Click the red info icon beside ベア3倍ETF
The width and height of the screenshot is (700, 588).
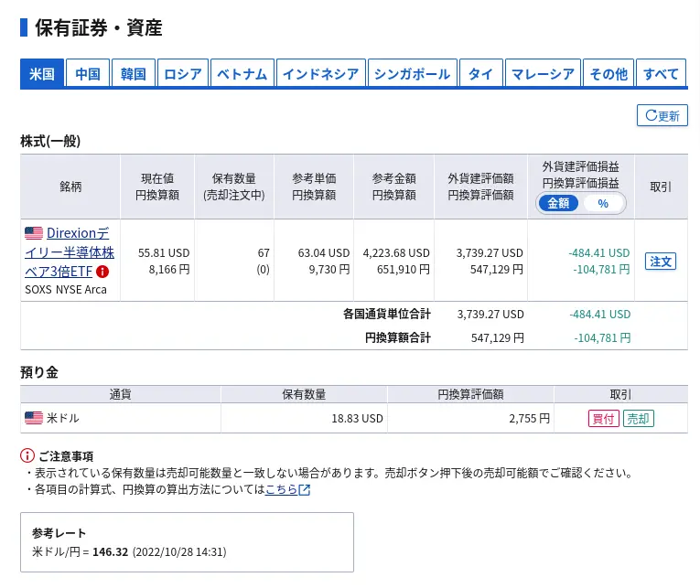pos(102,272)
